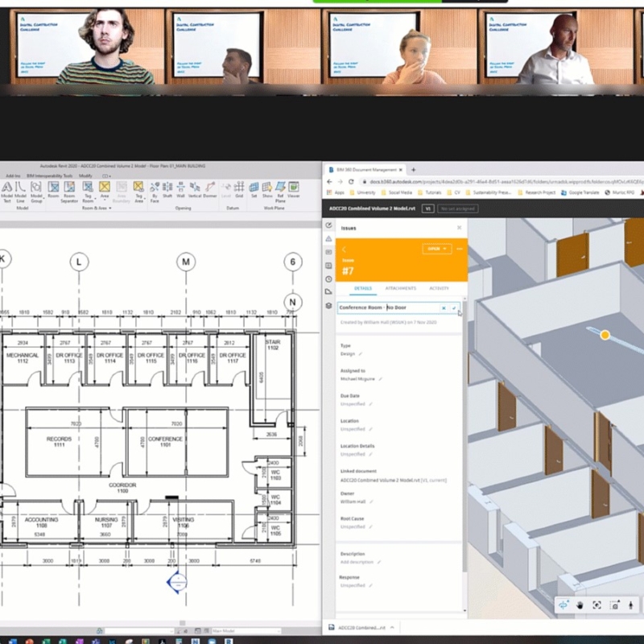Image resolution: width=644 pixels, height=644 pixels.
Task: Edit the Type Design field pencil
Action: click(x=361, y=354)
